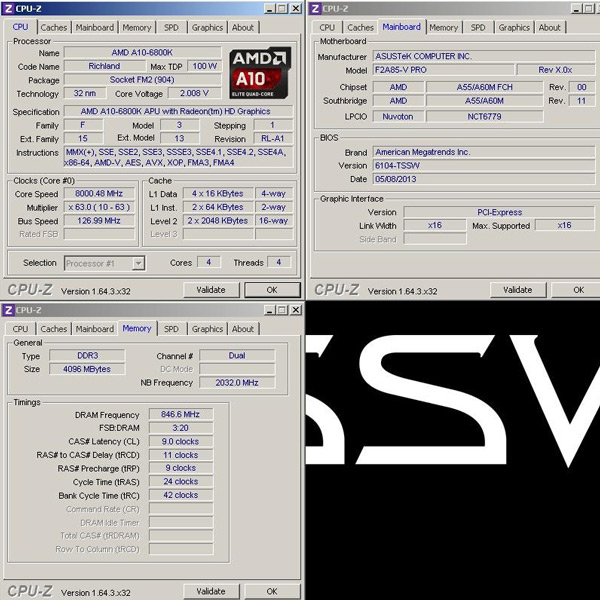Click the Core Speed value 8000.48 MHz
Screen dimensions: 600x600
point(99,194)
